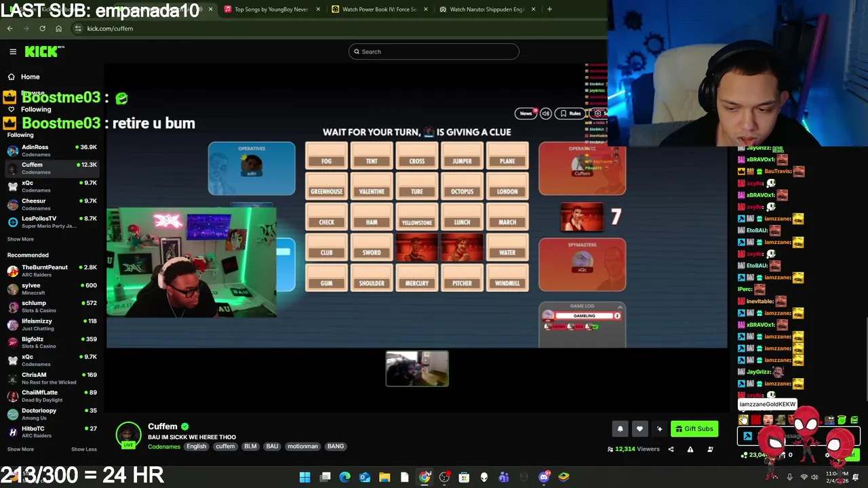Click the Codenames category link
This screenshot has width=868, height=488.
pyautogui.click(x=164, y=447)
